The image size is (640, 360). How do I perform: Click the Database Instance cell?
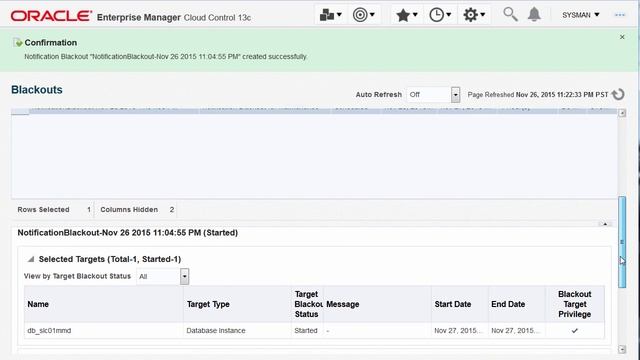click(216, 331)
